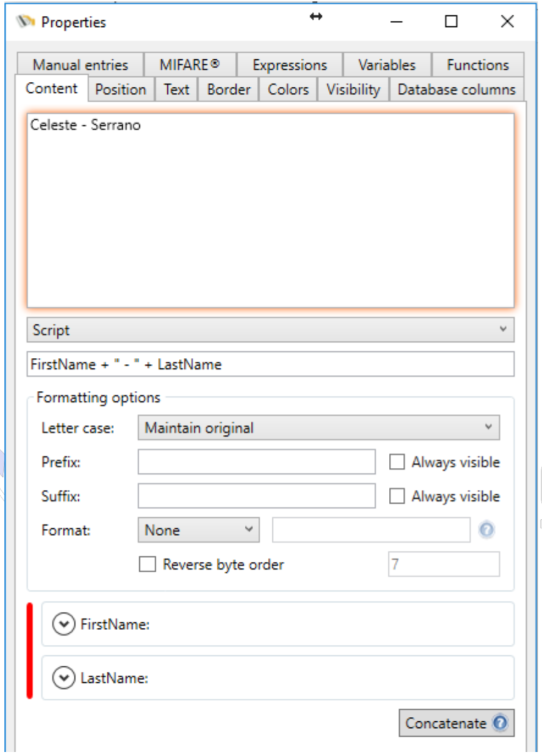Toggle Reverse byte order checkbox

147,565
